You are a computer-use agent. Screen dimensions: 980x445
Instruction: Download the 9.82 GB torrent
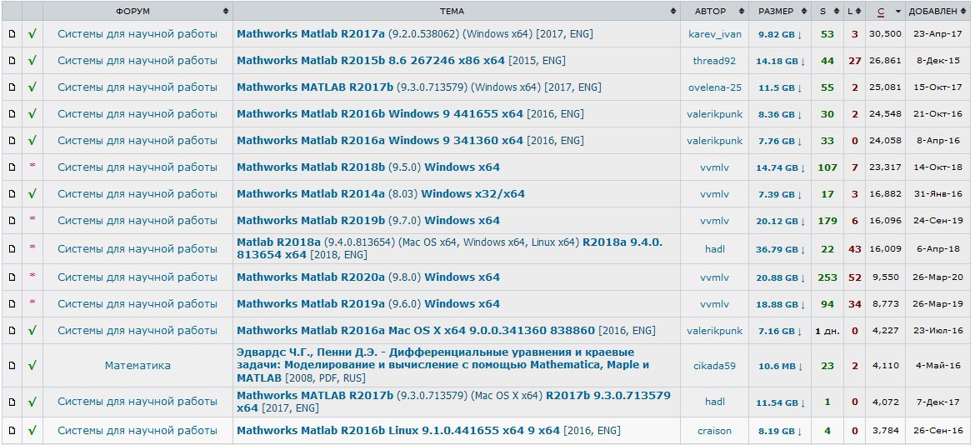782,34
